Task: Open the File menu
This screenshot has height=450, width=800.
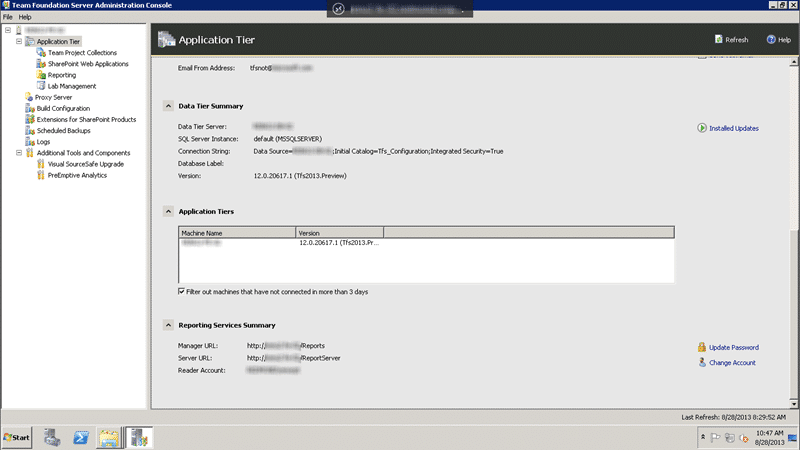Action: 8,17
